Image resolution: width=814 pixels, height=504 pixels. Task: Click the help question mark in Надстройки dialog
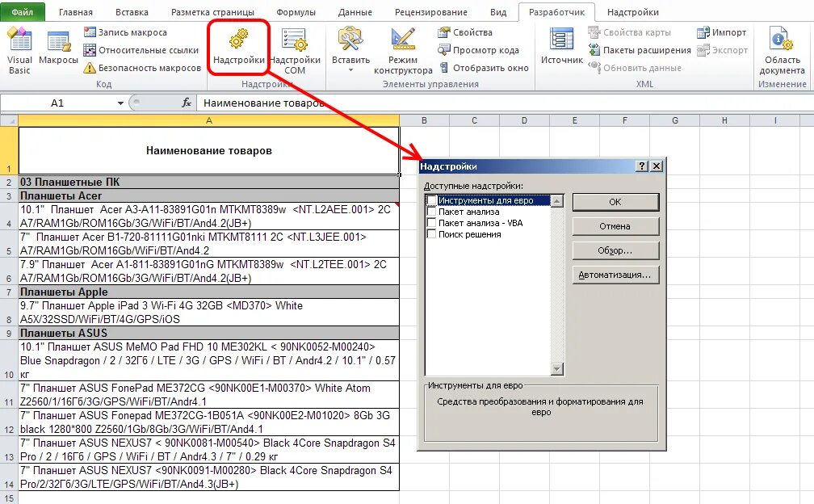642,166
